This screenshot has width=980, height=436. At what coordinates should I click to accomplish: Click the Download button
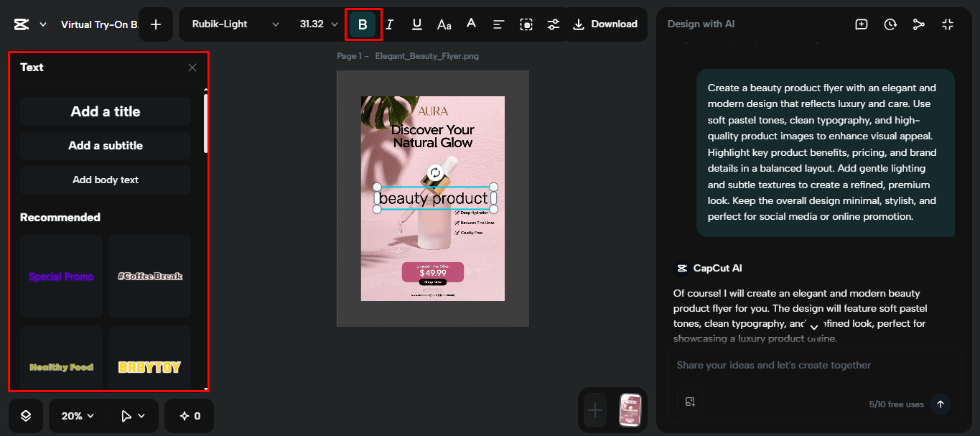tap(605, 24)
